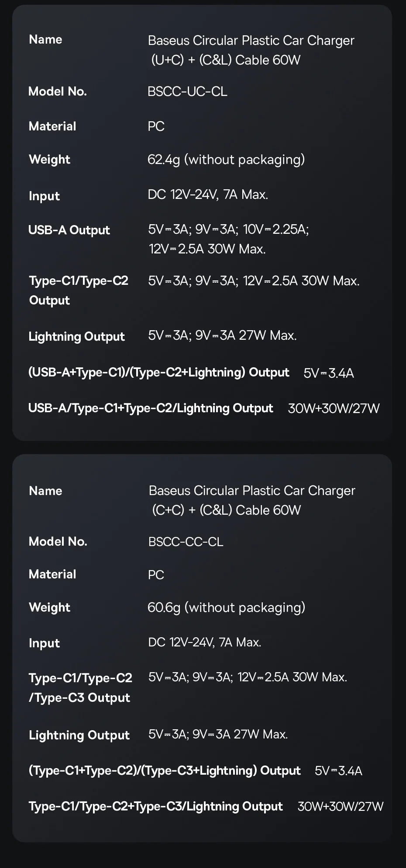Click the BSCC-CC-CL model number text
The image size is (406, 868).
point(186,542)
